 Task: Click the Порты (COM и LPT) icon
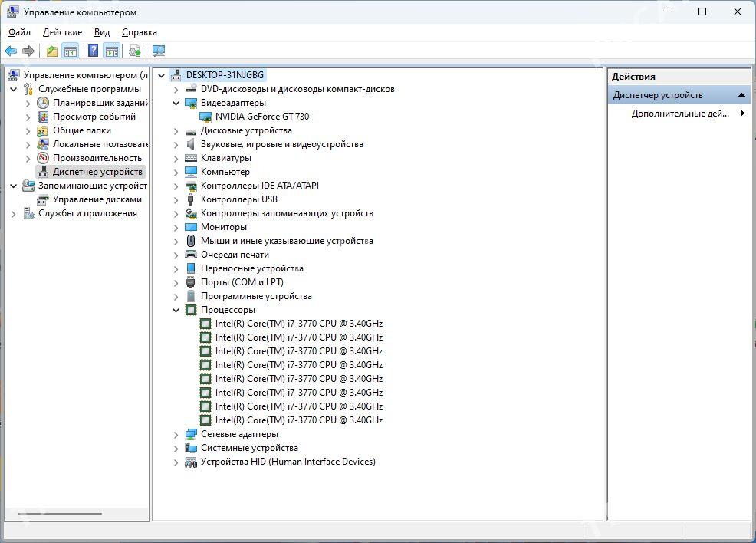click(x=191, y=282)
